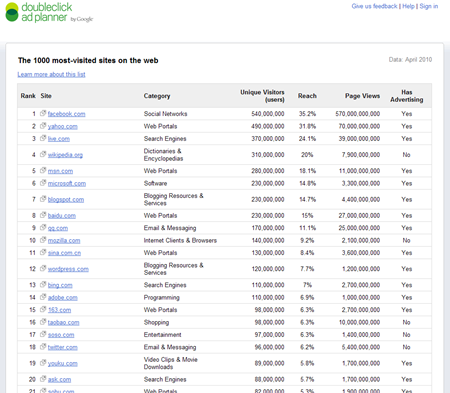Open external link icon beside live.com
The width and height of the screenshot is (450, 393).
(x=43, y=138)
